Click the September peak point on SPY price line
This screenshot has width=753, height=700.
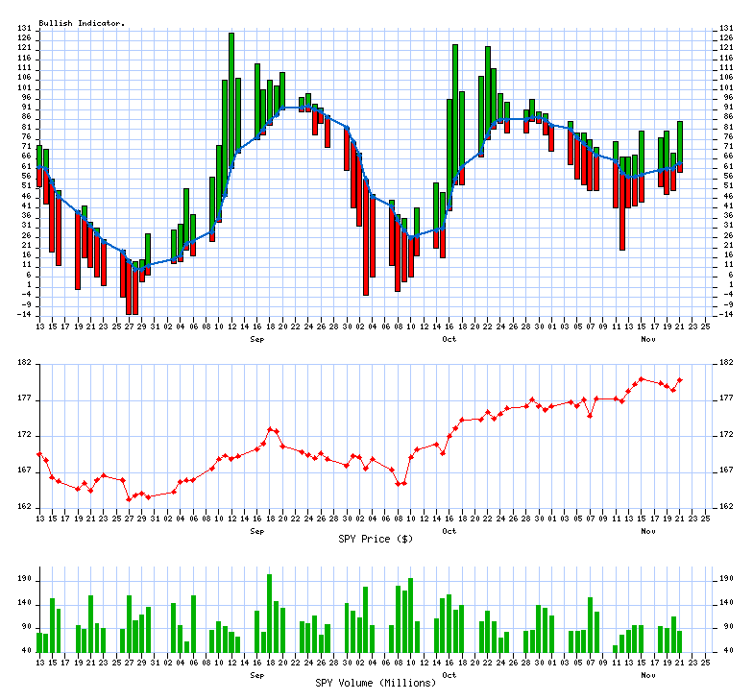point(270,429)
